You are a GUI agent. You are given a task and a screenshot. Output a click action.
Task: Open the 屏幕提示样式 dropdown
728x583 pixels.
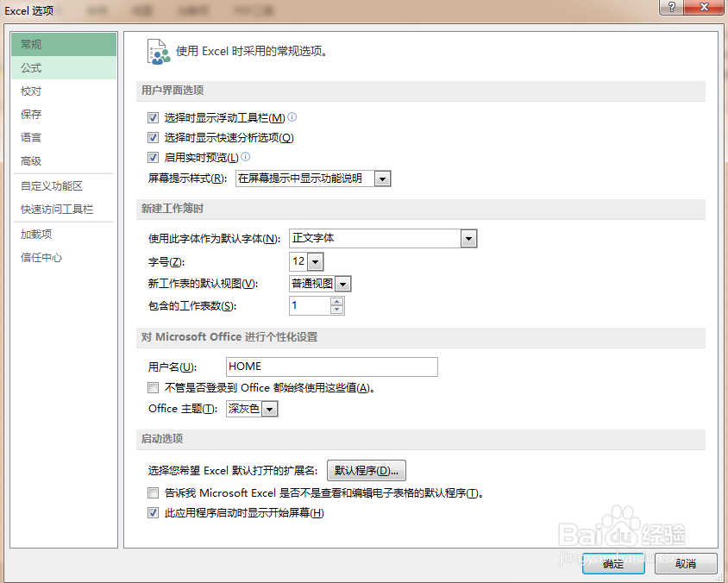(x=382, y=179)
